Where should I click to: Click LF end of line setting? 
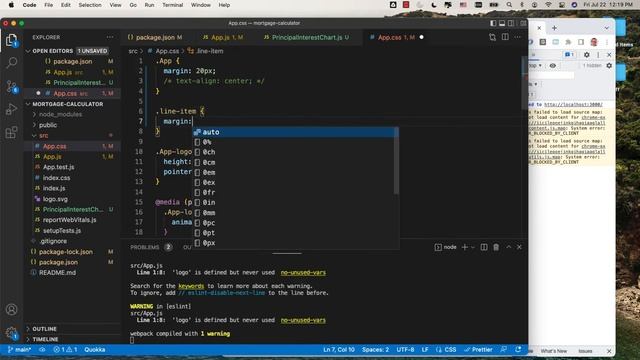pos(425,350)
